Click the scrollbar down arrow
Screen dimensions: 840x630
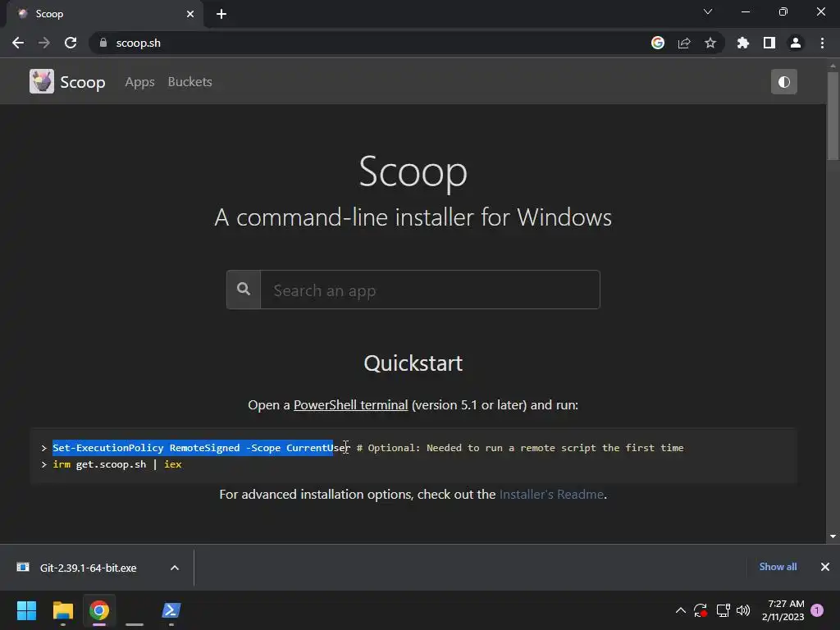[833, 536]
